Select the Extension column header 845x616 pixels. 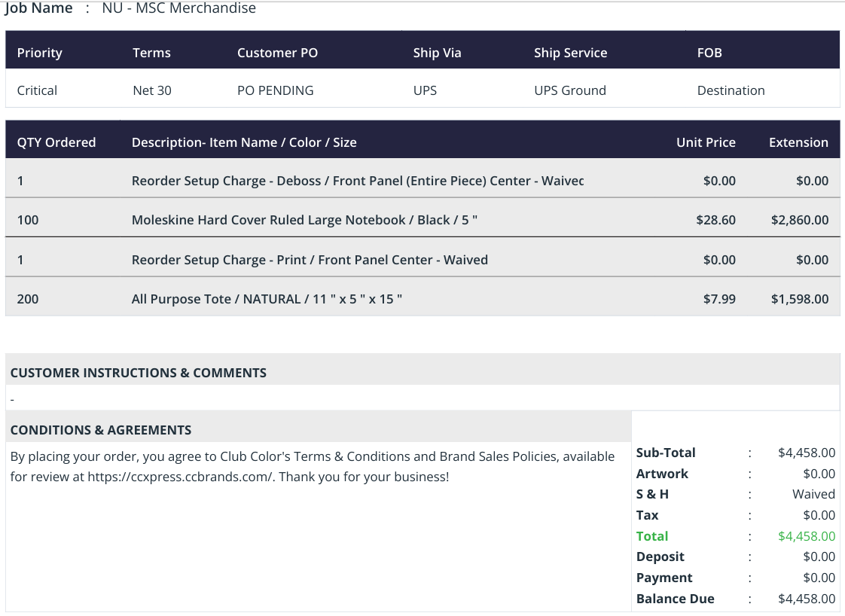point(798,142)
